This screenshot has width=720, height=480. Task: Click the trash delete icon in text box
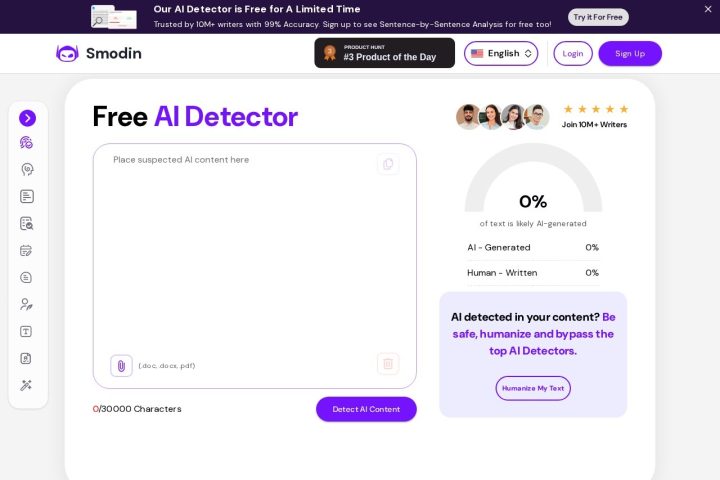click(388, 364)
